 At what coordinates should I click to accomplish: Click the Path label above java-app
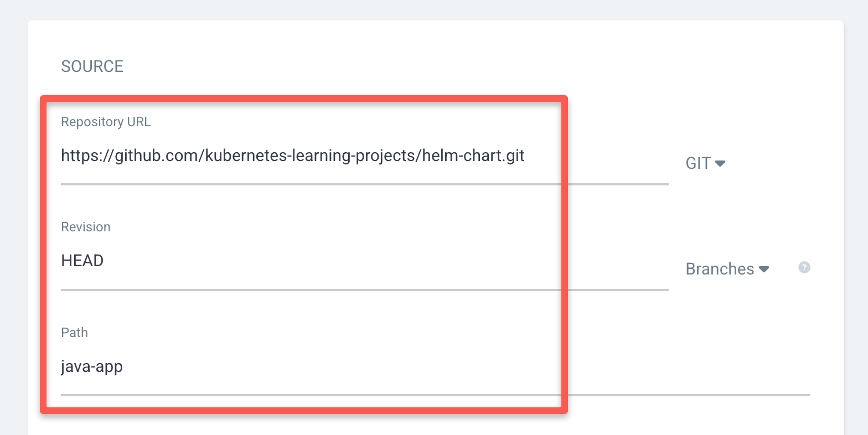[74, 333]
